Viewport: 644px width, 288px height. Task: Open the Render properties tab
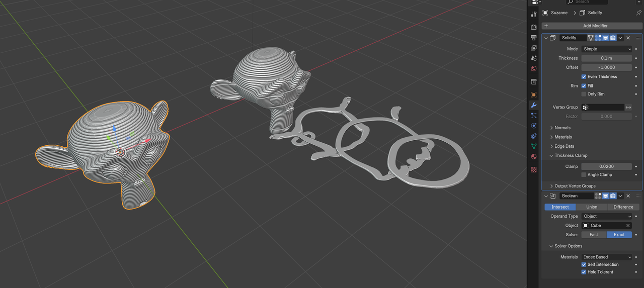(534, 27)
